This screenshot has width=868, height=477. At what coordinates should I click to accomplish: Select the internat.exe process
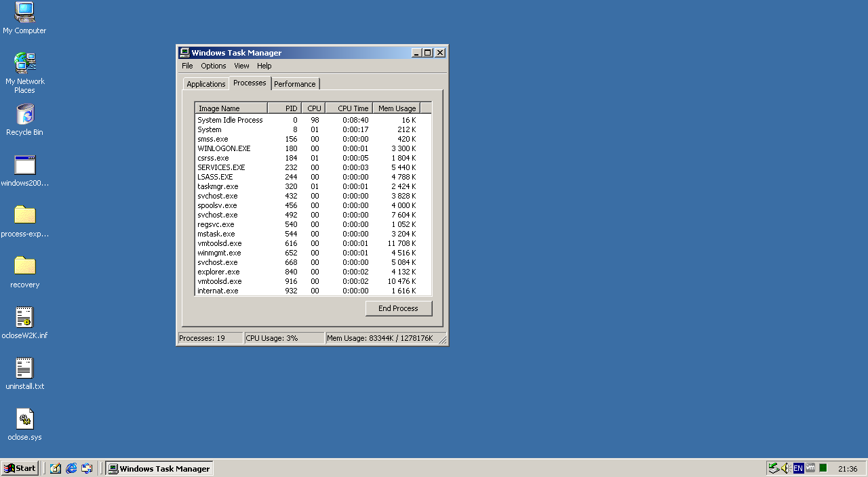pyautogui.click(x=313, y=291)
